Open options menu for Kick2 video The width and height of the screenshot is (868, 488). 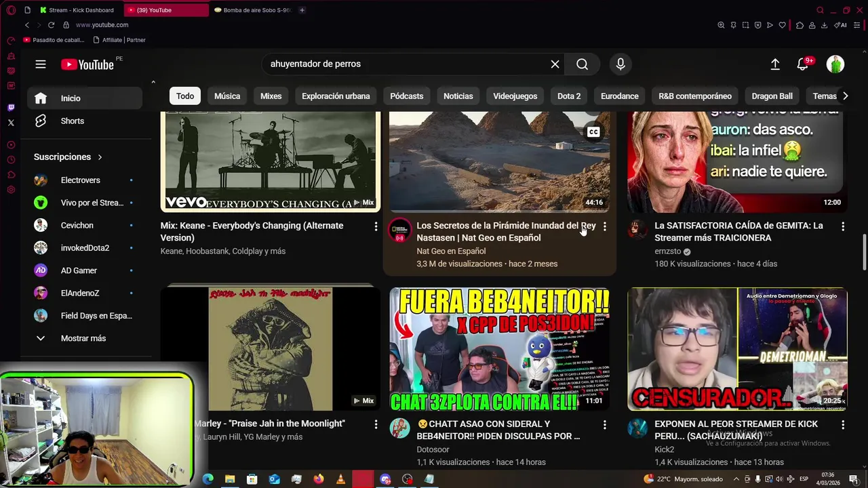[843, 424]
